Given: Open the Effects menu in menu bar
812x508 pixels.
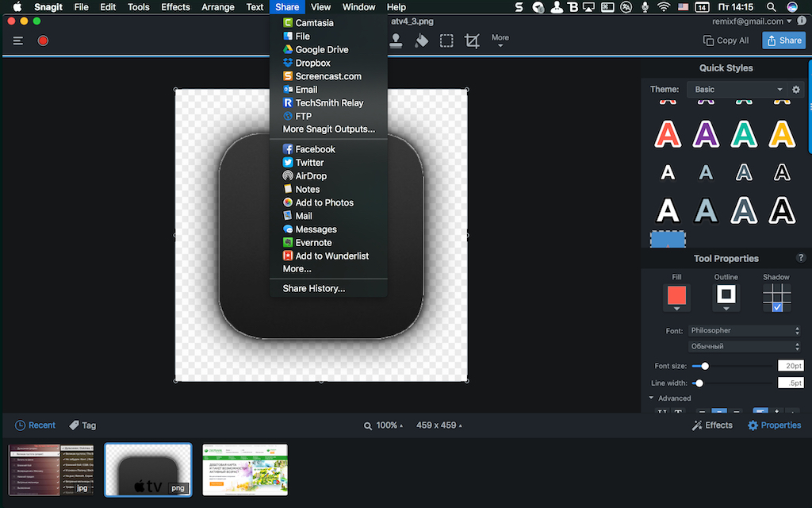Looking at the screenshot, I should [x=175, y=7].
